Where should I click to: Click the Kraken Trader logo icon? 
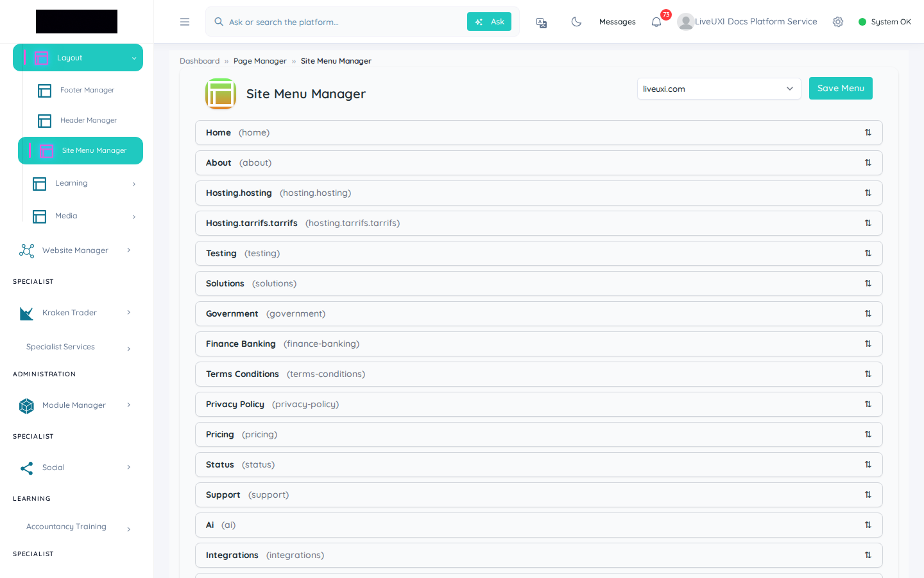pos(27,313)
